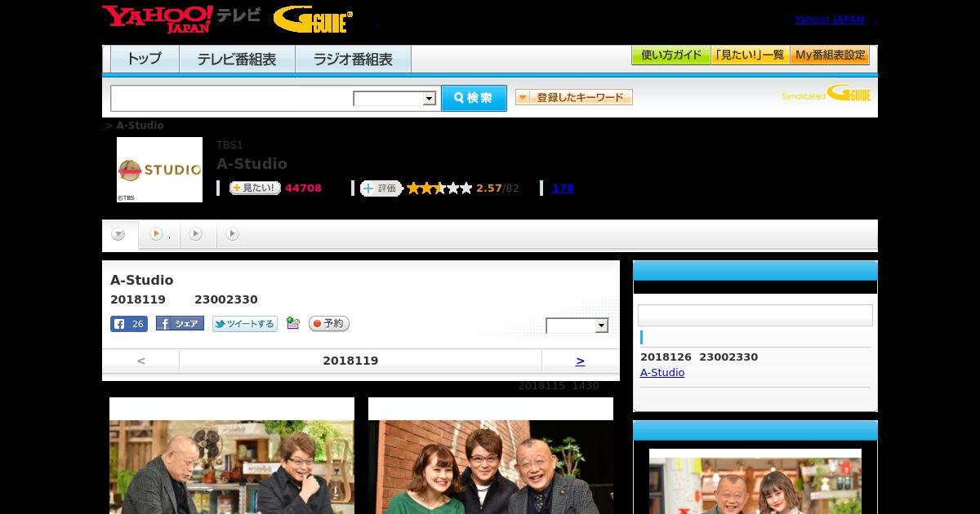This screenshot has width=980, height=514.
Task: Open the 「見たい!」一覧 button
Action: [750, 55]
